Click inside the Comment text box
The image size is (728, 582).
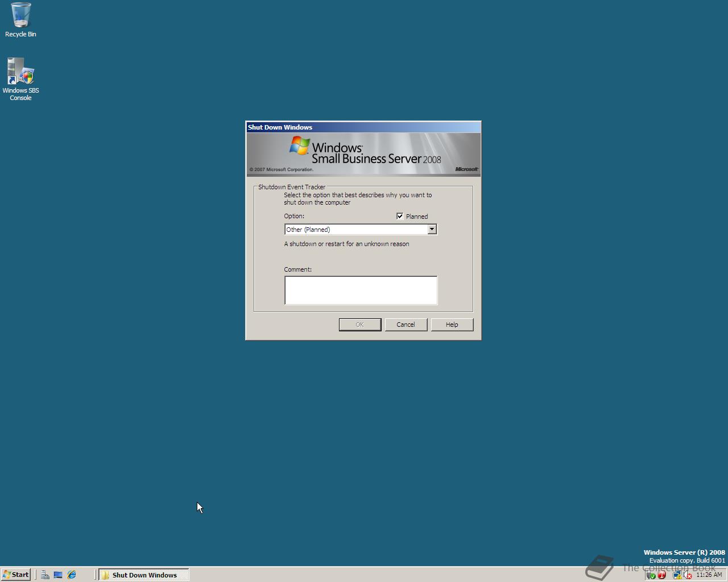point(361,290)
